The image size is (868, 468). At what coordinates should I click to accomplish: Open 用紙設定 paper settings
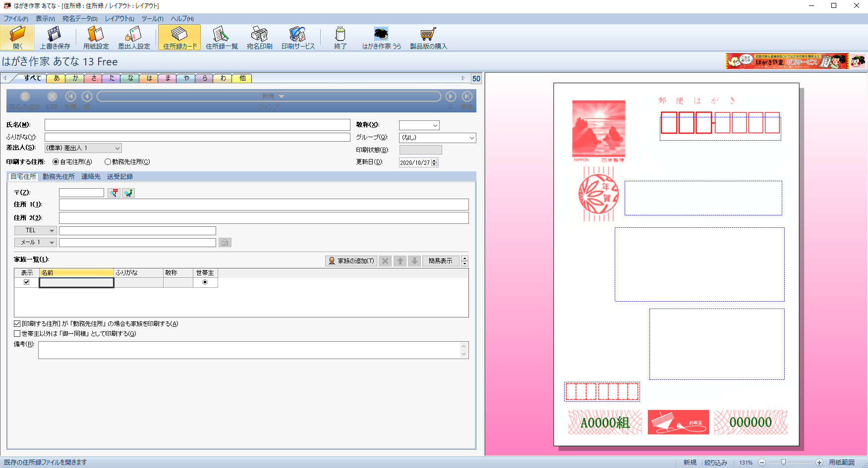[96, 38]
